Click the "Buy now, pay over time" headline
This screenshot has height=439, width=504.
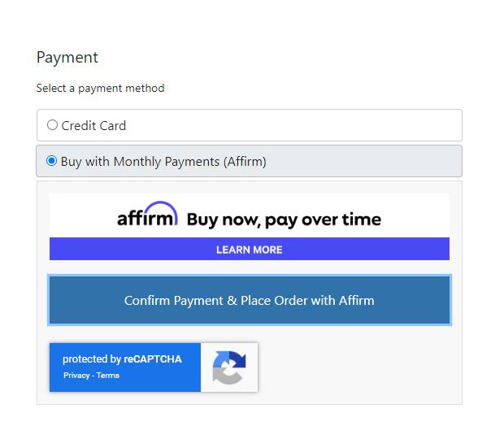[x=285, y=219]
